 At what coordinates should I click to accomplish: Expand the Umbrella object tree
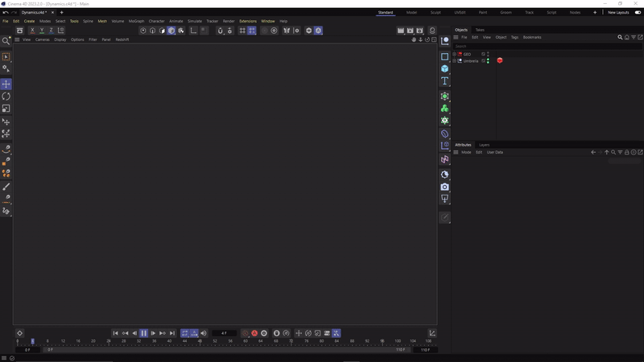click(454, 61)
